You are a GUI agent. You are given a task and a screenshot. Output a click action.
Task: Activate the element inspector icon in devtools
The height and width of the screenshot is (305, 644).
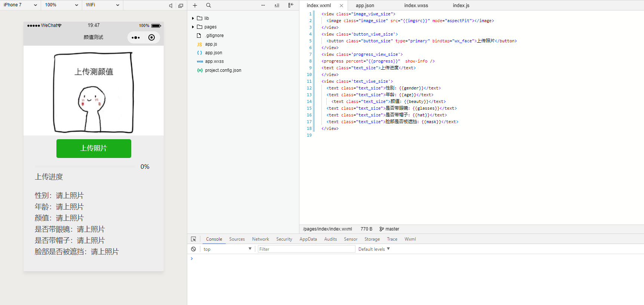point(194,239)
